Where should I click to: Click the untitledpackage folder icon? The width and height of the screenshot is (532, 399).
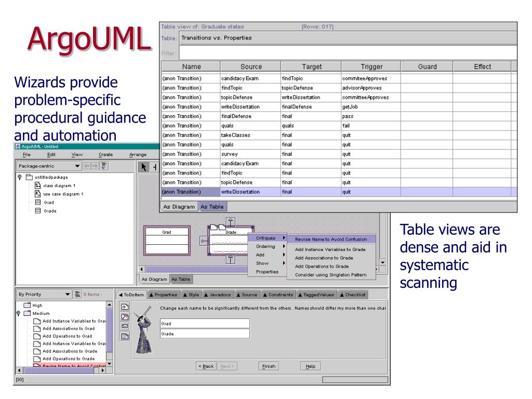coord(29,177)
